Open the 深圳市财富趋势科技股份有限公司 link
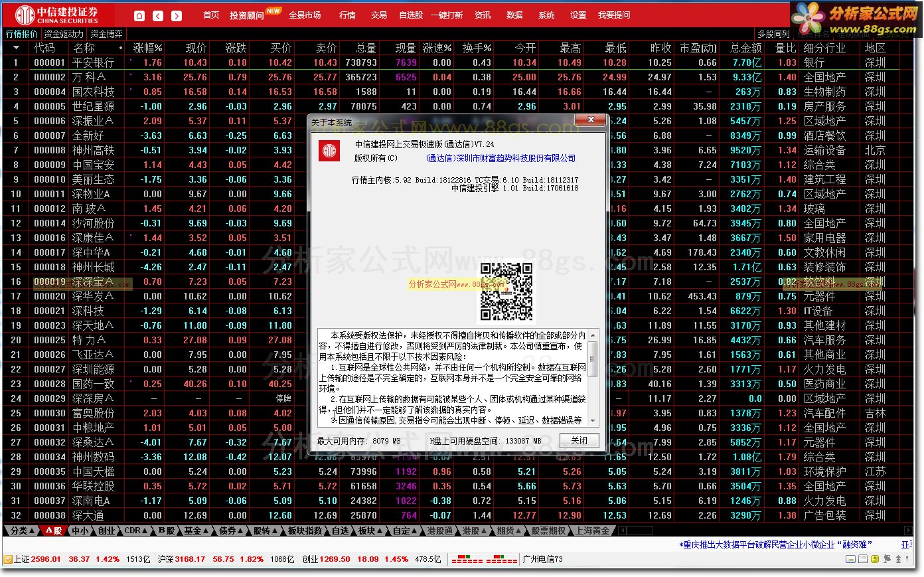924x577 pixels. pos(501,158)
